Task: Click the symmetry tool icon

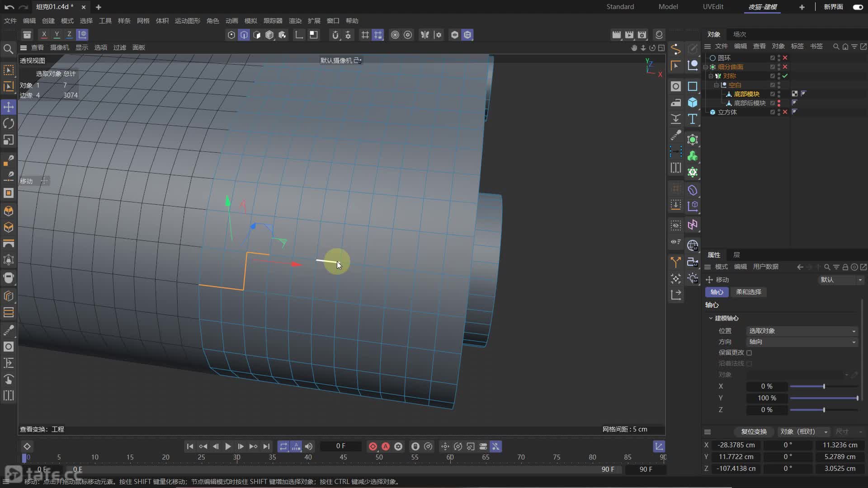Action: click(425, 35)
